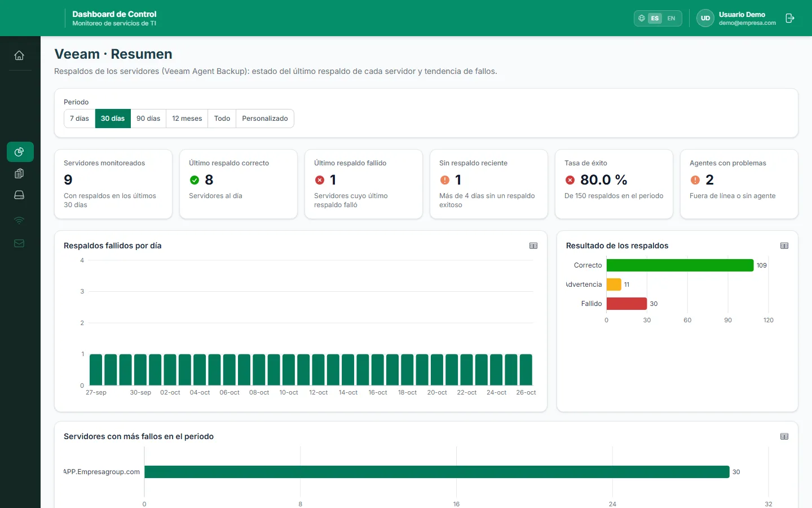
Task: Click the red X icon in Último respaldo fallido
Action: click(x=320, y=180)
